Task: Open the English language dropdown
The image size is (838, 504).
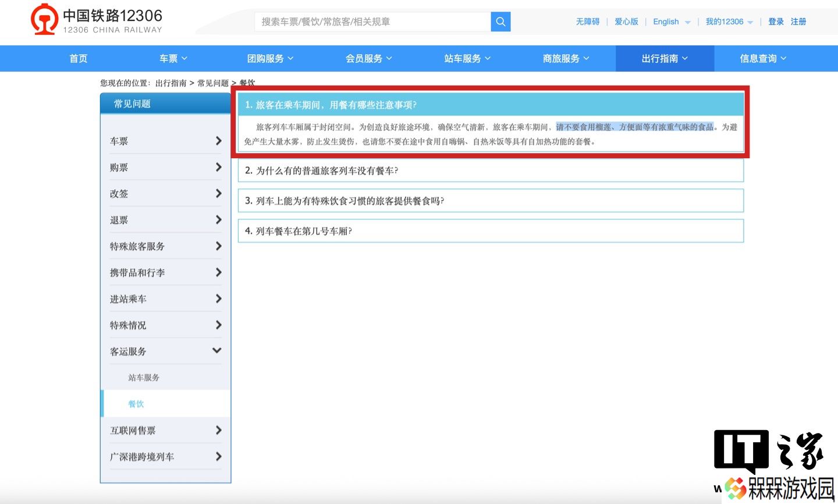Action: click(x=672, y=22)
